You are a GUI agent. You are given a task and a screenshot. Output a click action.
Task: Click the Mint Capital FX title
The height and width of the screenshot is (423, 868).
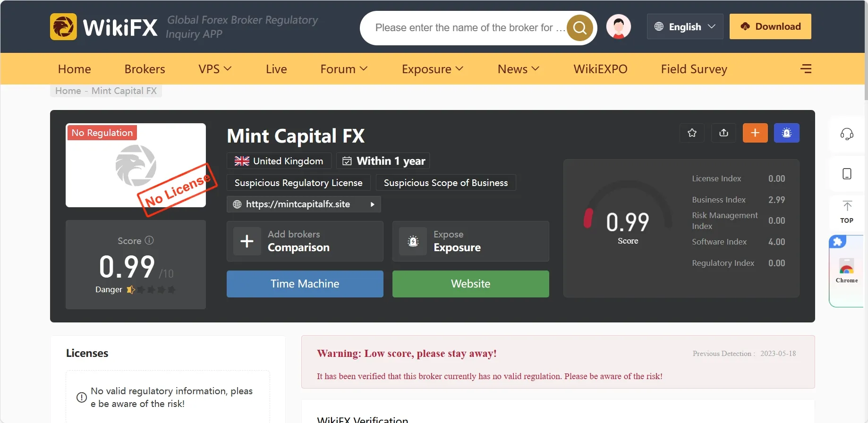coord(296,136)
